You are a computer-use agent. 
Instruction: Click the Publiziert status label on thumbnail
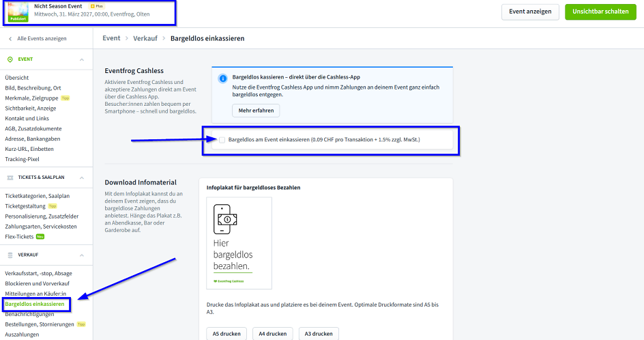coord(18,19)
